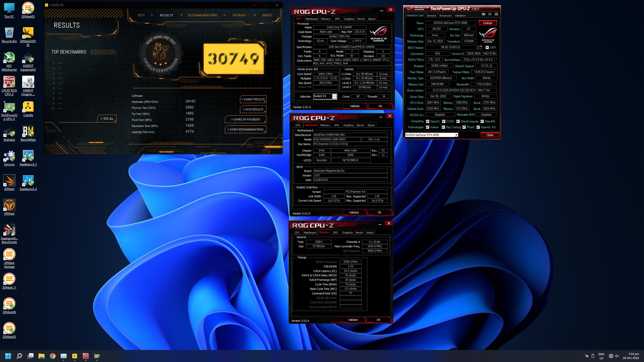Toggle the UEFI checkbox in GPU-Z
644x362 pixels.
[487, 48]
